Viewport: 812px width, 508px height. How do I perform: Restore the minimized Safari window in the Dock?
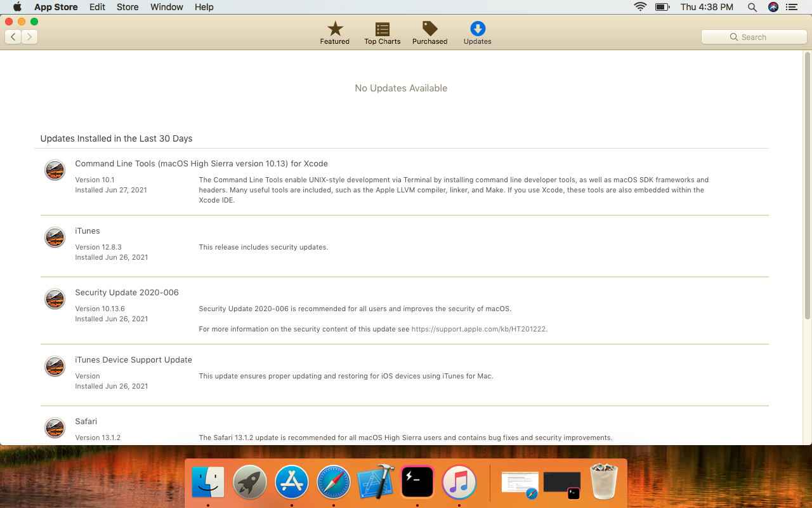(520, 484)
